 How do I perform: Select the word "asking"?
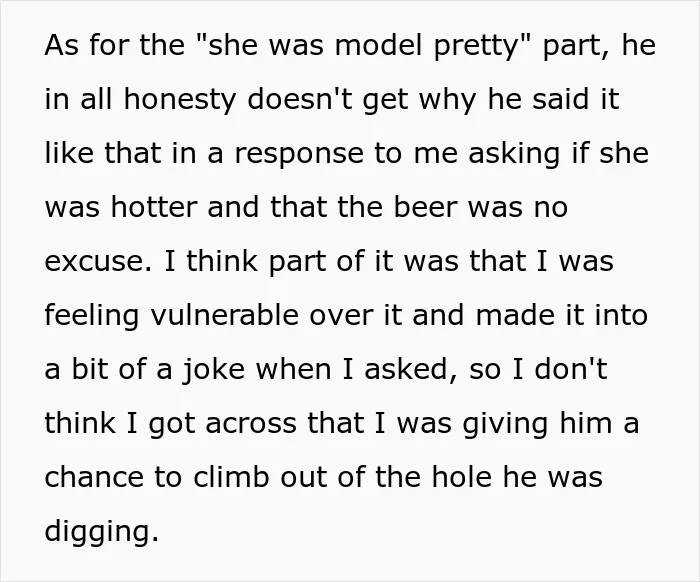tap(514, 155)
